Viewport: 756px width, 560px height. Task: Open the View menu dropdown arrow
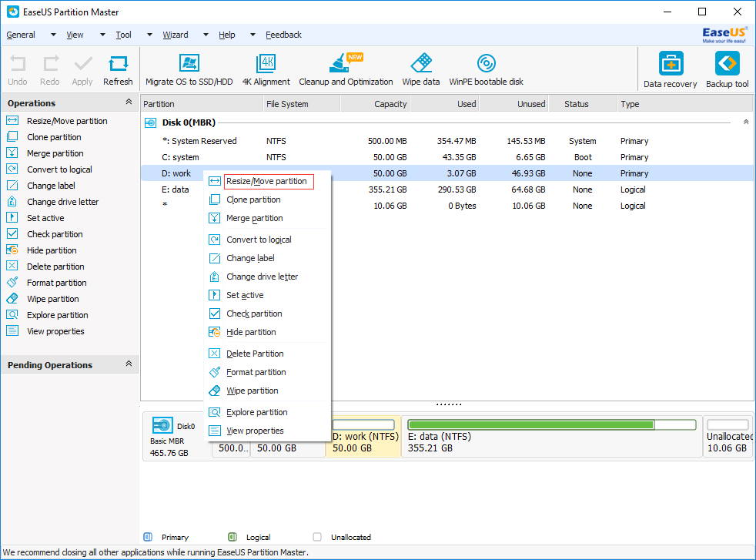click(102, 35)
